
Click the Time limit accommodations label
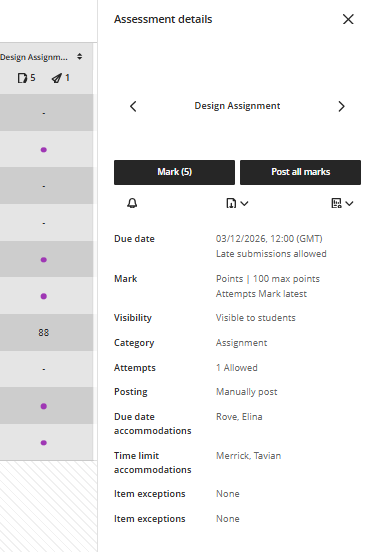[153, 463]
